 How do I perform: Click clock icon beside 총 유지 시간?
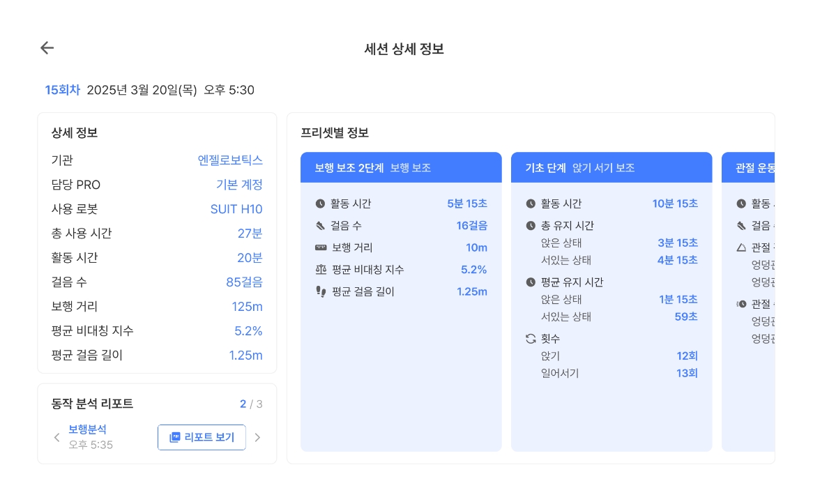[531, 226]
